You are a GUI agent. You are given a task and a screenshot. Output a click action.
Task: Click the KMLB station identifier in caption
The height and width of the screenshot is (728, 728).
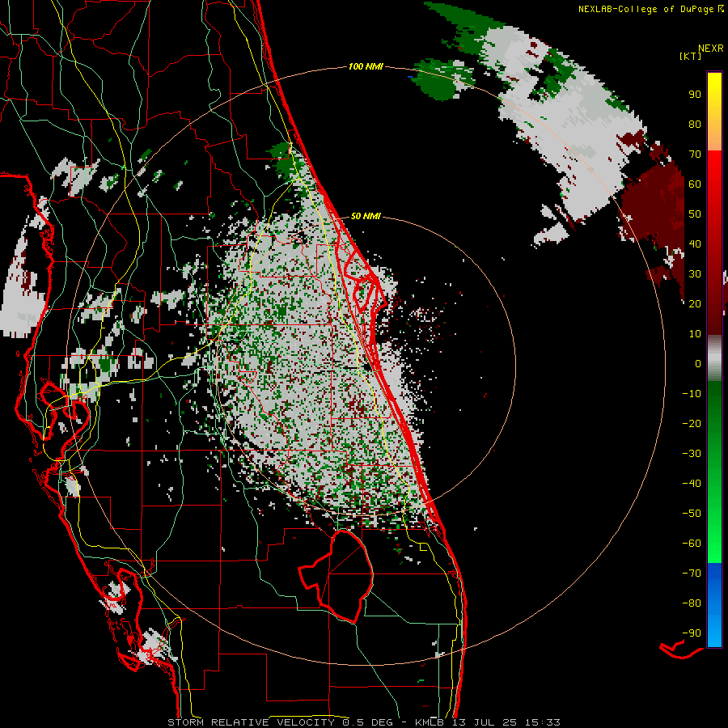click(430, 722)
